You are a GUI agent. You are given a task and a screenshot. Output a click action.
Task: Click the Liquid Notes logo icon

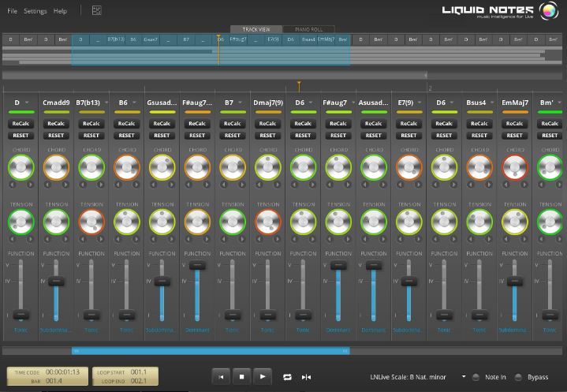point(549,11)
